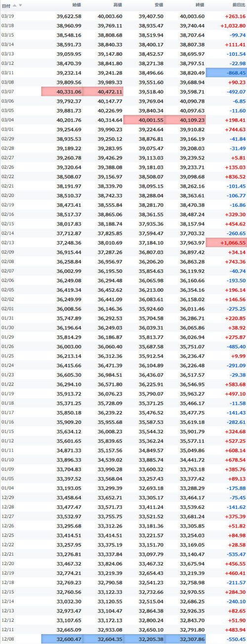Select the 03/08 date cell
The image size is (247, 644).
(x=7, y=82)
